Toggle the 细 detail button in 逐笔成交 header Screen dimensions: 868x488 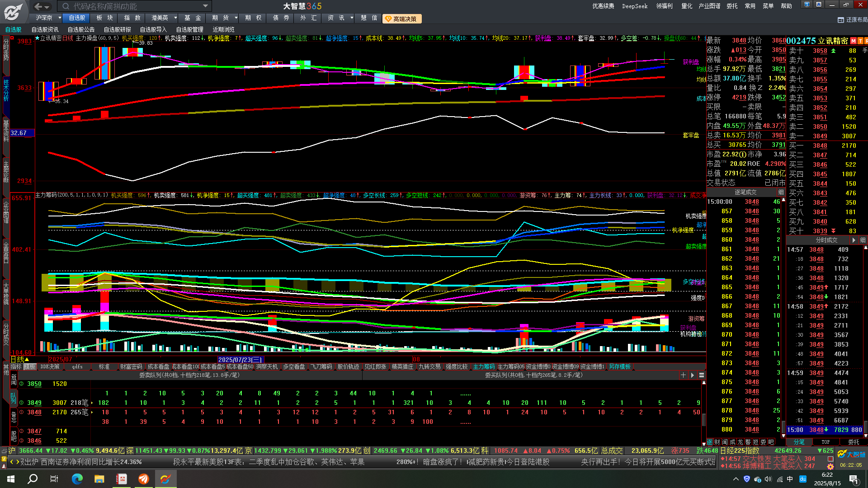(781, 192)
